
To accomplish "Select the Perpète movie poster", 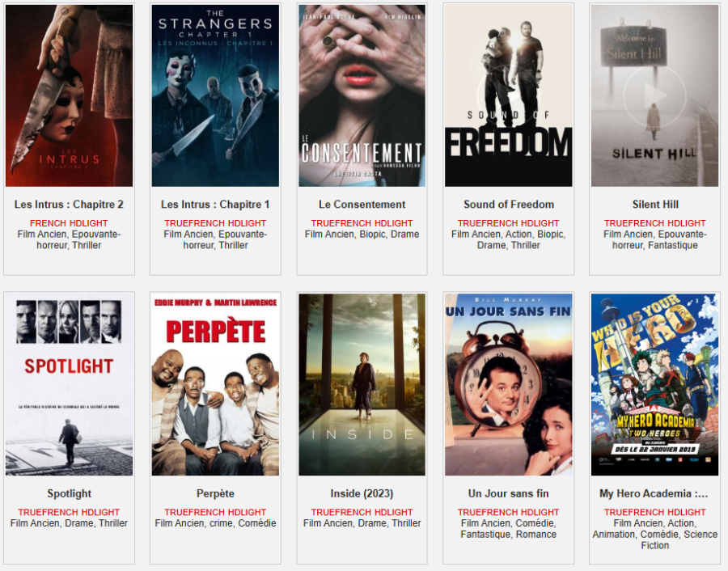I will [215, 384].
